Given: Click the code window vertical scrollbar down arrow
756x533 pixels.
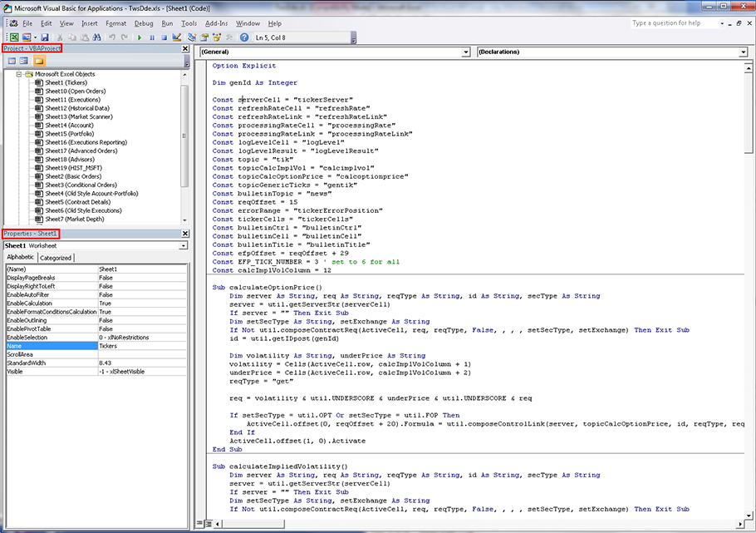Looking at the screenshot, I should [749, 515].
